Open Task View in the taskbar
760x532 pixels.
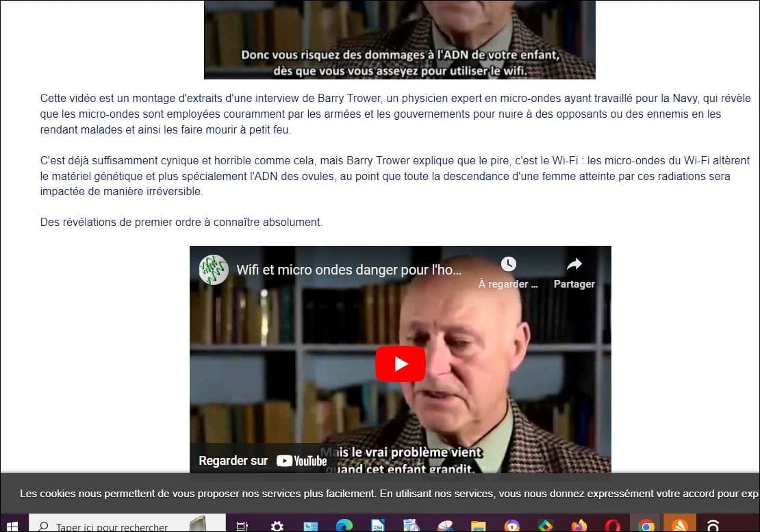(242, 526)
